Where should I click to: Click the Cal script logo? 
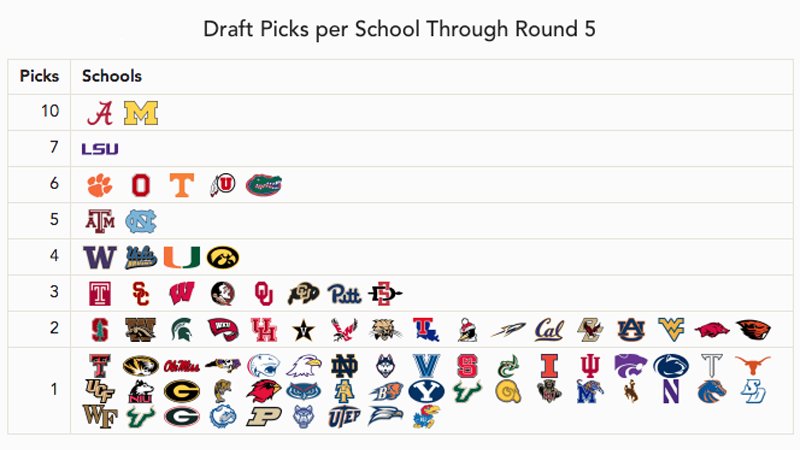coord(549,330)
